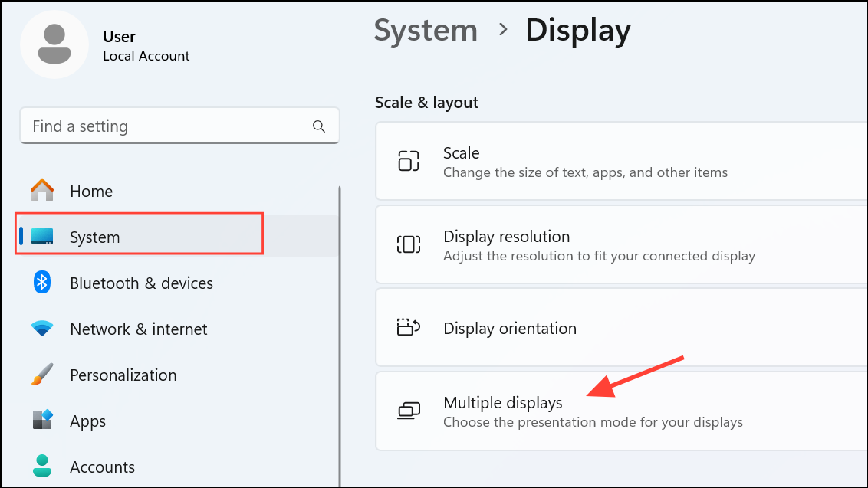The width and height of the screenshot is (868, 488).
Task: Click the orange Home house icon
Action: click(x=42, y=191)
